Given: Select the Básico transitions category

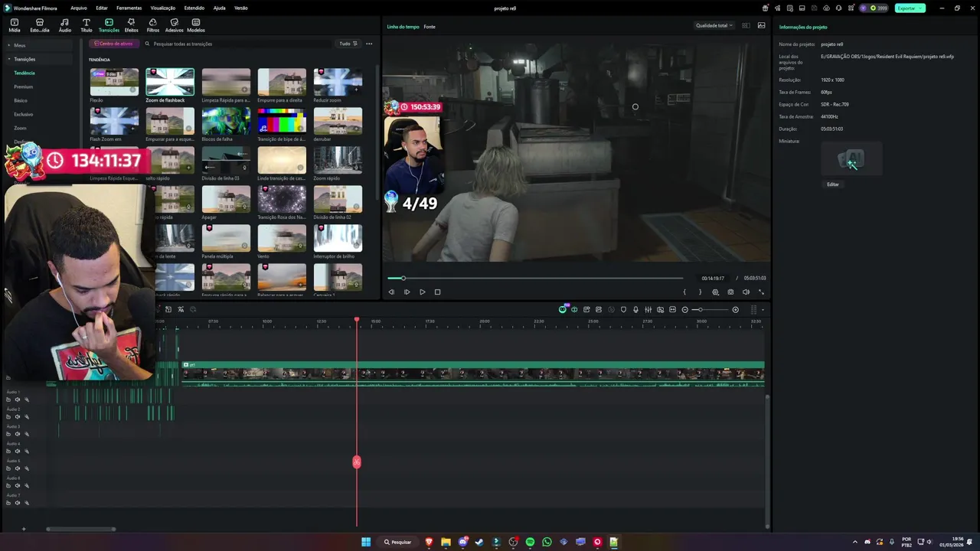Looking at the screenshot, I should point(20,100).
